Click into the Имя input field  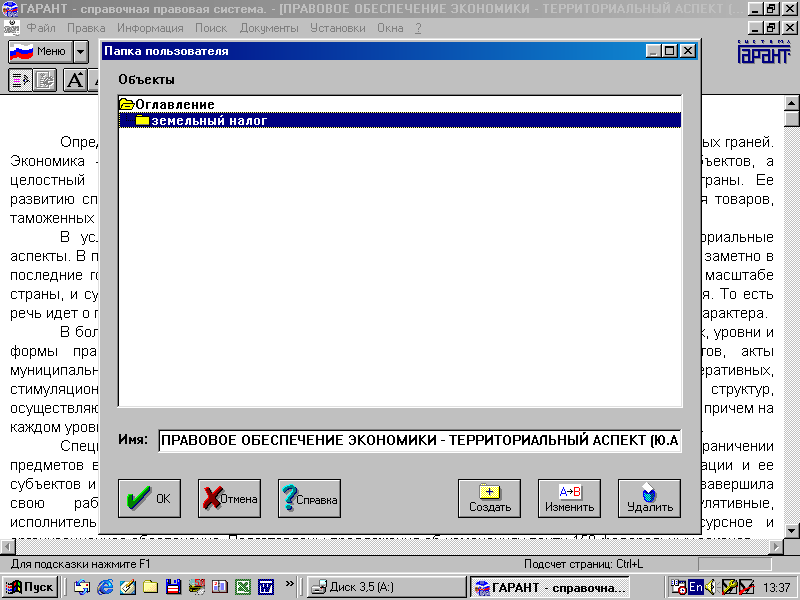pyautogui.click(x=419, y=440)
